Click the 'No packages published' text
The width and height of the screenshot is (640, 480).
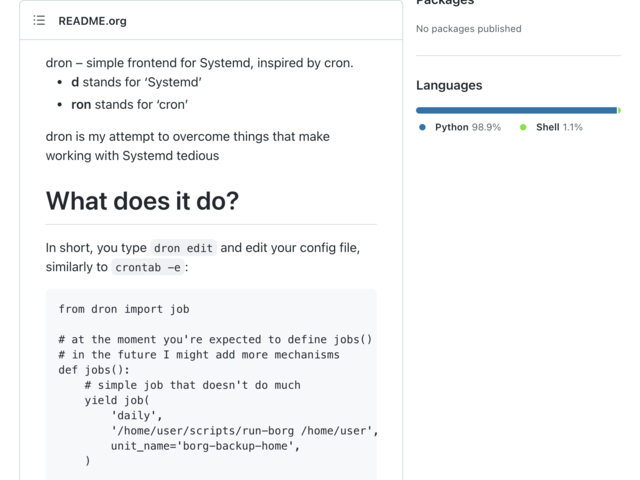pos(469,29)
